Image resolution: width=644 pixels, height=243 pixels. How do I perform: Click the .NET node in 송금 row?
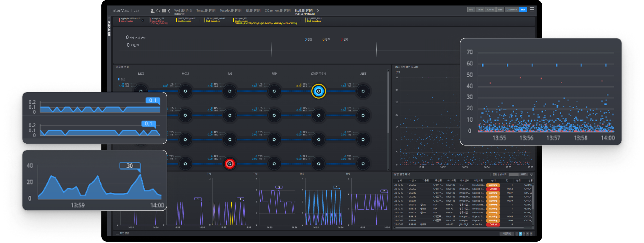363,91
